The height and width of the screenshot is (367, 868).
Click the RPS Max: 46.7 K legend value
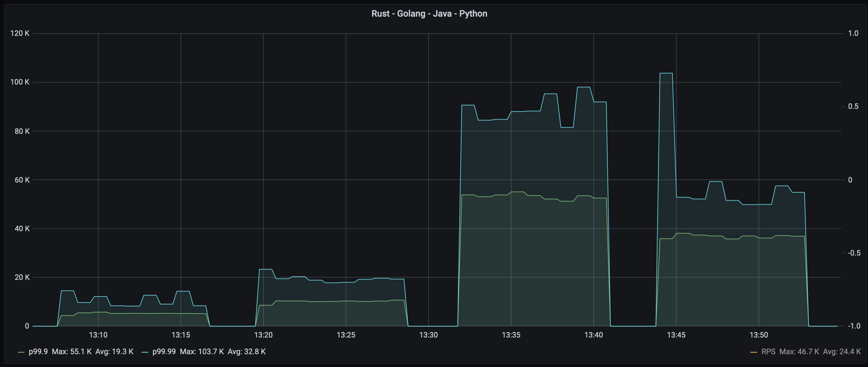coord(799,352)
